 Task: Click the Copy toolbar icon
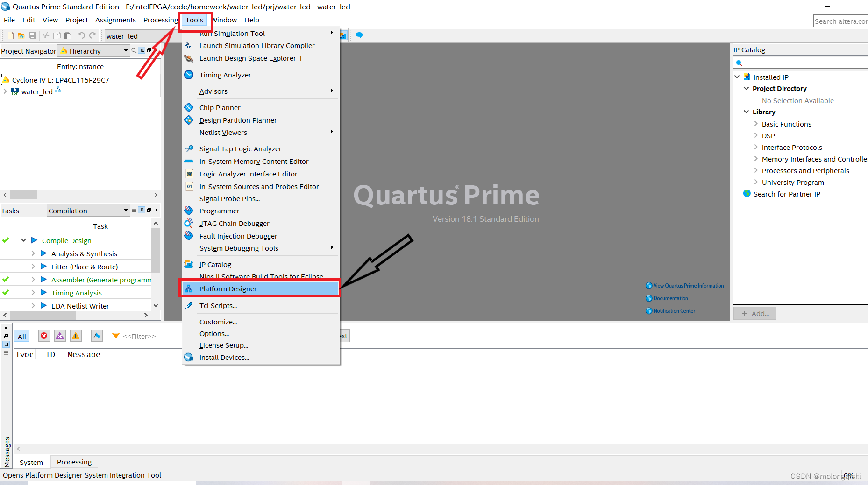pos(57,35)
